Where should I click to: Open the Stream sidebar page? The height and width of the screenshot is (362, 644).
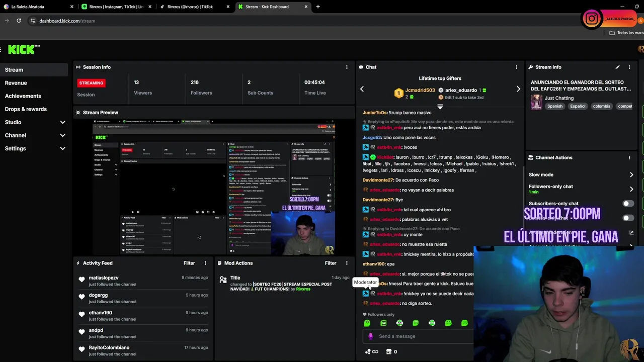pos(34,70)
